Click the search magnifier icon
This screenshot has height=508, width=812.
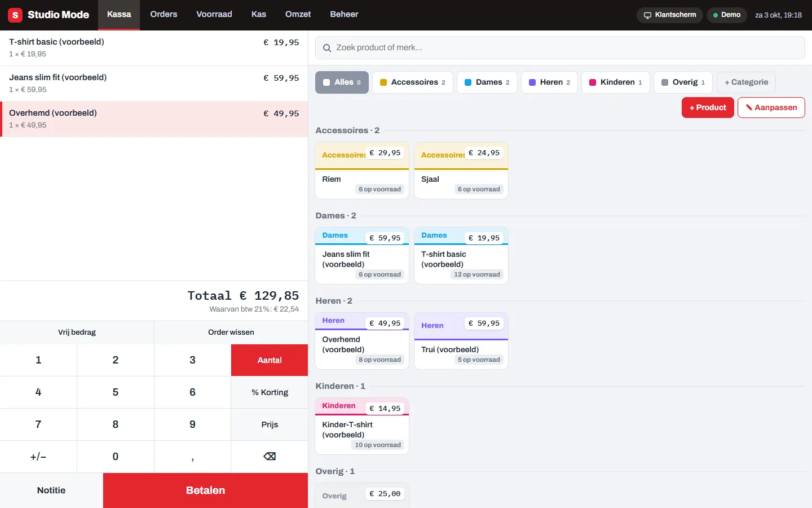click(326, 48)
